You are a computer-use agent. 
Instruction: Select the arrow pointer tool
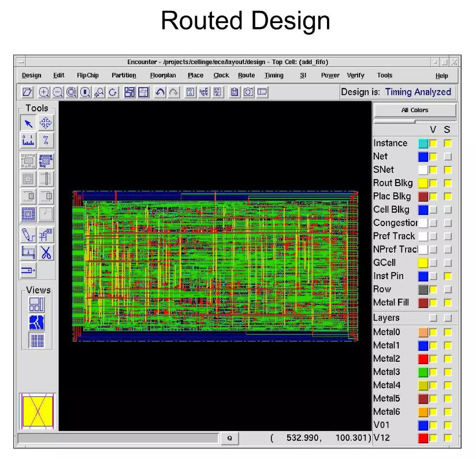29,123
